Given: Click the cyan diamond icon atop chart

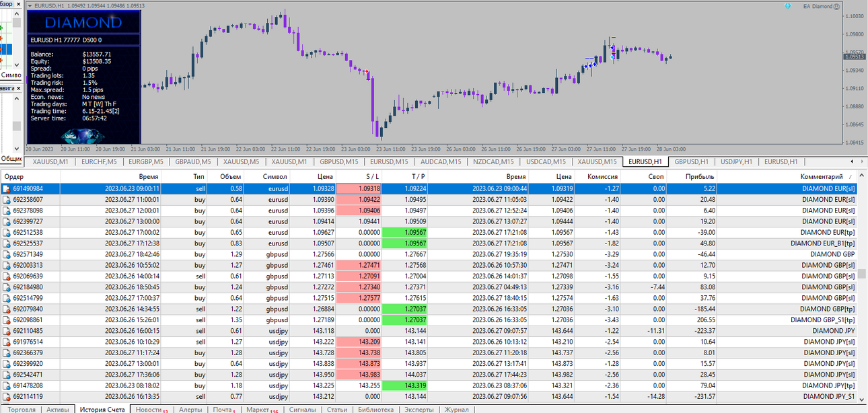Looking at the screenshot, I should 788,6.
